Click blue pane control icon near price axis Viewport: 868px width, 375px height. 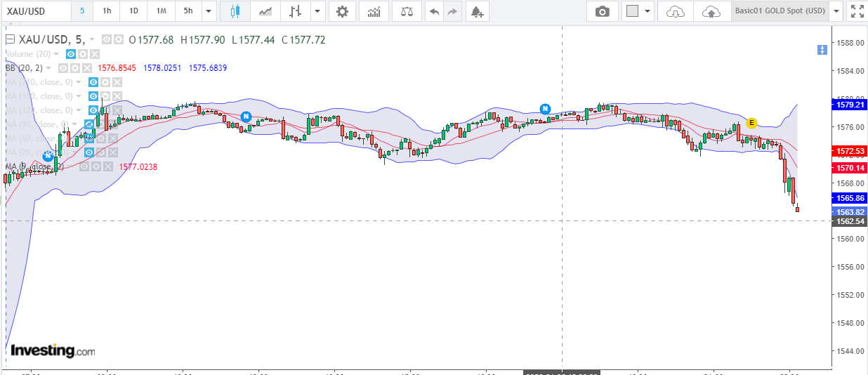[822, 50]
